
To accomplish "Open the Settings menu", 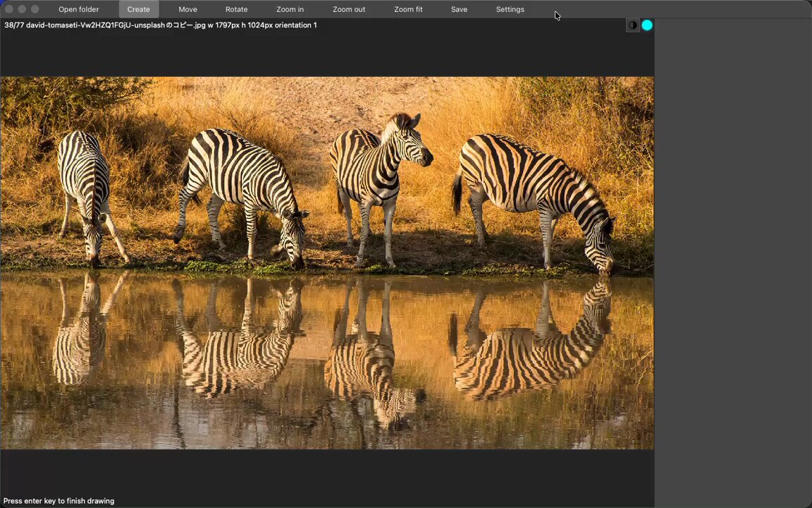I will (510, 9).
